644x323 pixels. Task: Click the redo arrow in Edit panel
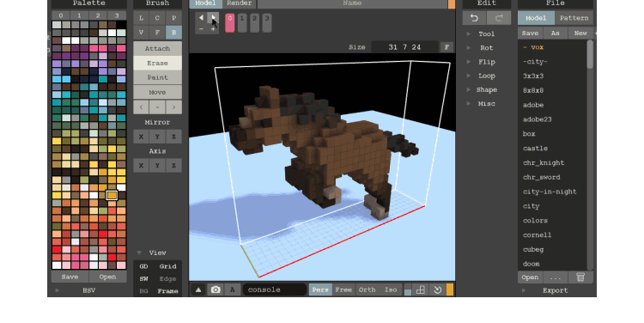tap(499, 18)
